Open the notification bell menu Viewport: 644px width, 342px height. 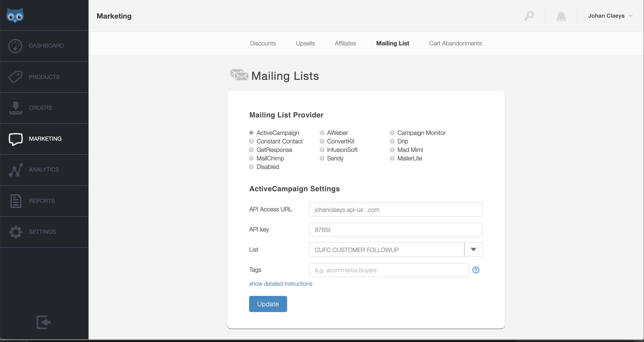click(561, 16)
